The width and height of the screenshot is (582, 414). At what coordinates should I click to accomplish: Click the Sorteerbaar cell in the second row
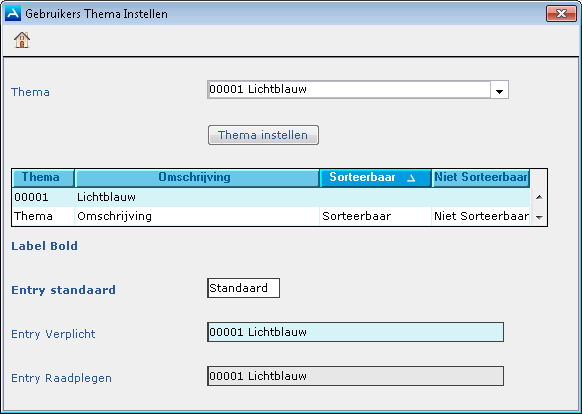(376, 216)
